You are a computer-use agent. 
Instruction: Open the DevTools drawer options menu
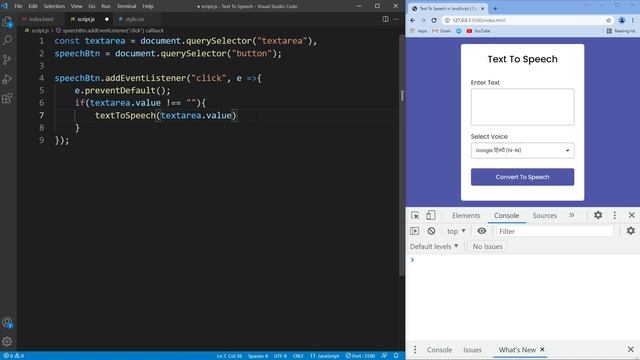coord(415,350)
